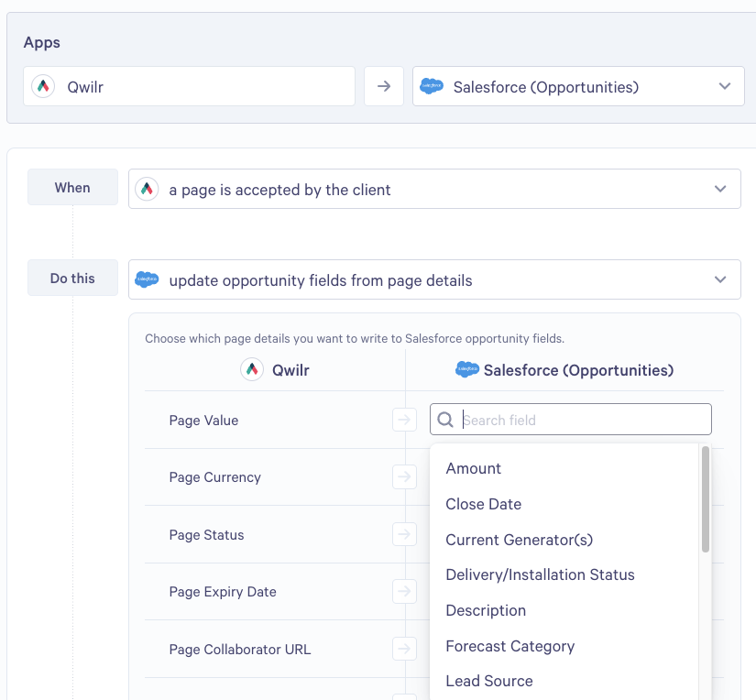Click the mapping arrow beside Page Collaborator URL
Viewport: 756px width, 700px height.
[404, 649]
